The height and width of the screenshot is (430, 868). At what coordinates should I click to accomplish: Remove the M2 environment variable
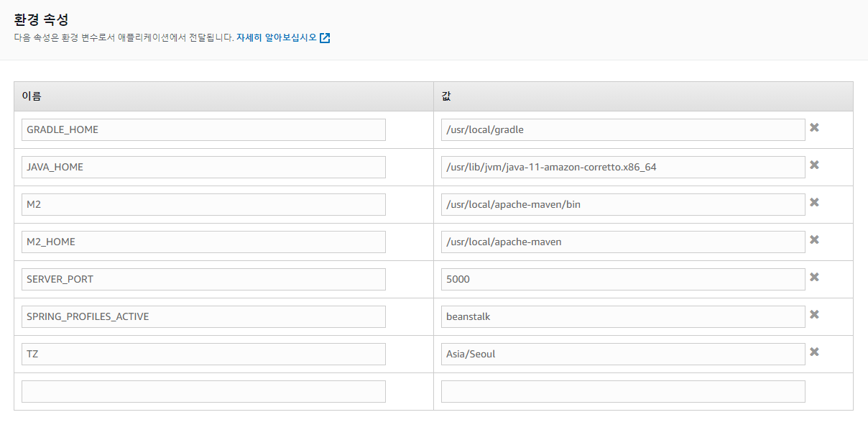(x=814, y=203)
